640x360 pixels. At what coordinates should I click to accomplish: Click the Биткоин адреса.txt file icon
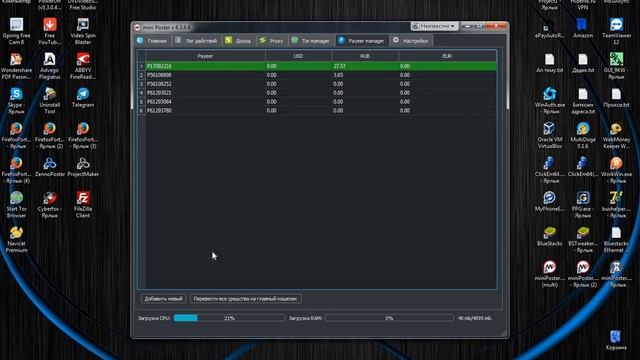(x=583, y=101)
